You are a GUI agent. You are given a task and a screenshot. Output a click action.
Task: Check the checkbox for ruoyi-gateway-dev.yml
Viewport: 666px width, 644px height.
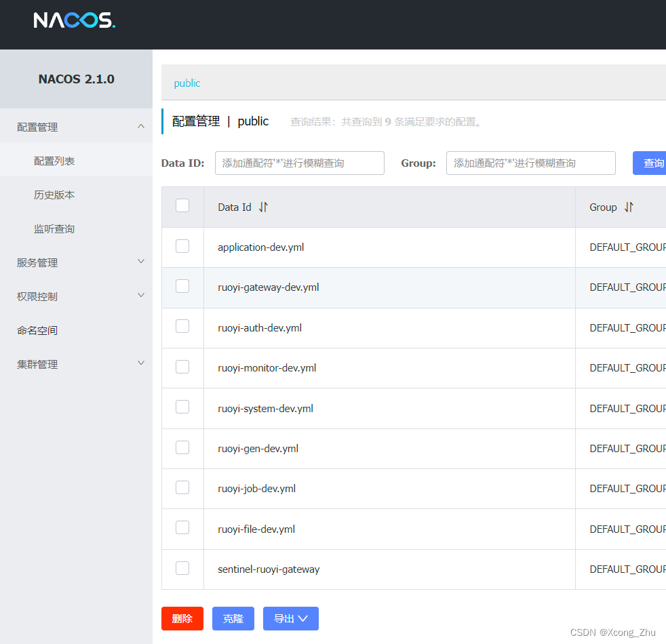182,286
